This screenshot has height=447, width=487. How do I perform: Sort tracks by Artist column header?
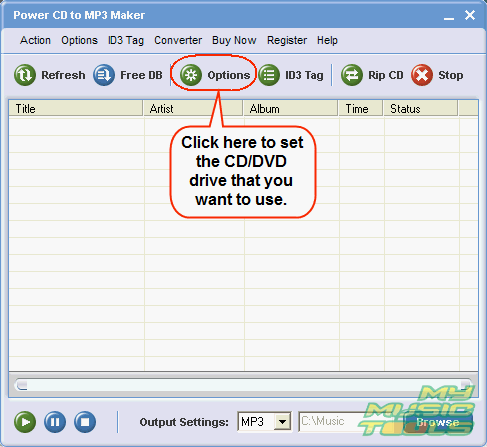(193, 108)
